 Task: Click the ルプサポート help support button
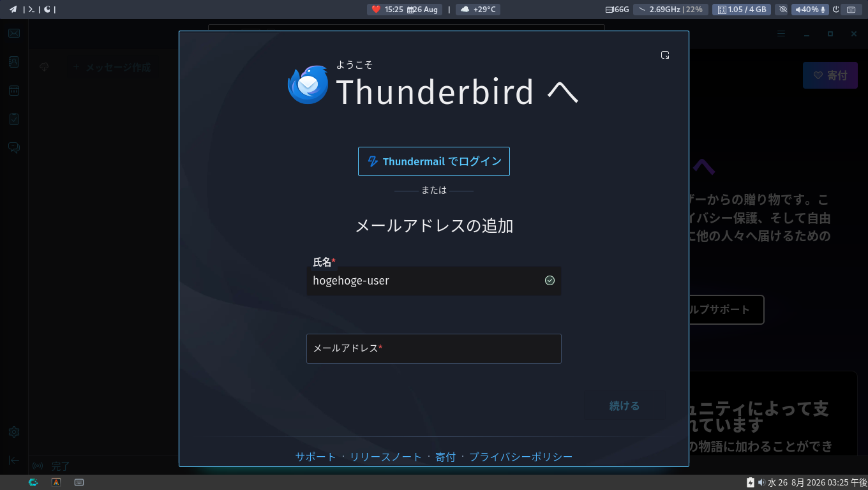click(726, 309)
